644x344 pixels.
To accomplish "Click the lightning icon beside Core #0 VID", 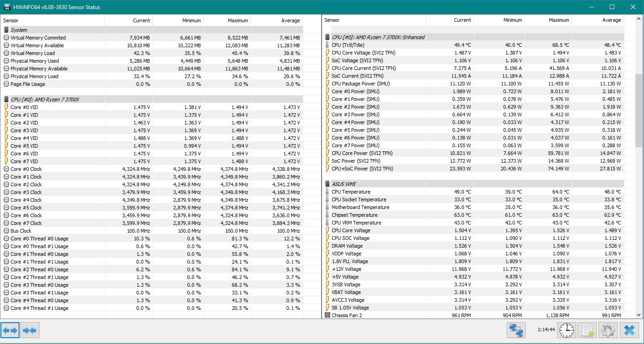I will [6, 107].
